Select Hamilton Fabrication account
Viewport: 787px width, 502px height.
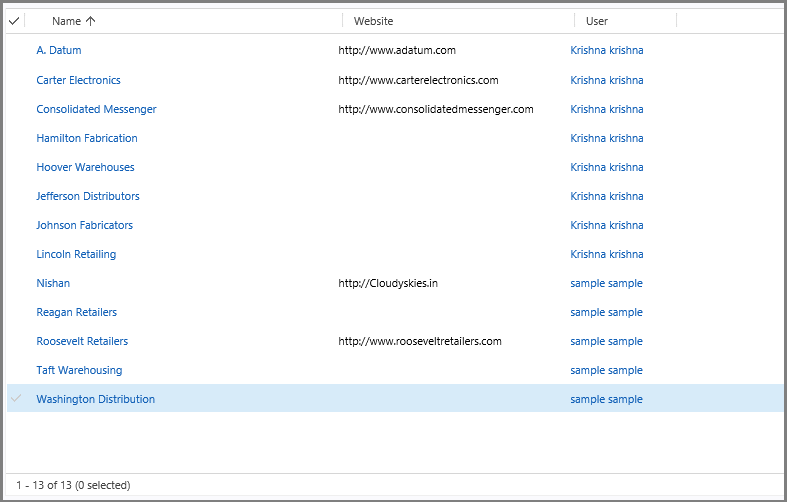[87, 138]
